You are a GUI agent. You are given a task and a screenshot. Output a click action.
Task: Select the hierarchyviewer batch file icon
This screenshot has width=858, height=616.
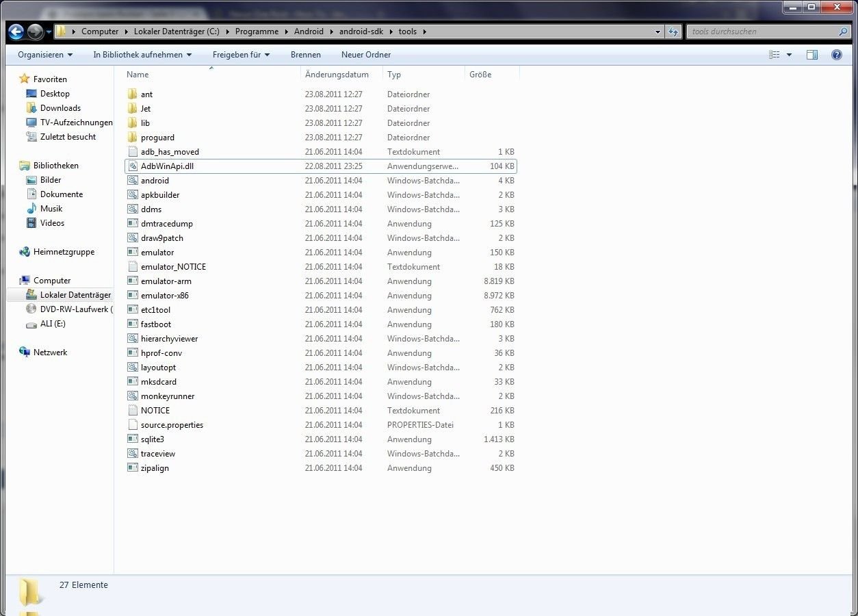(x=133, y=339)
